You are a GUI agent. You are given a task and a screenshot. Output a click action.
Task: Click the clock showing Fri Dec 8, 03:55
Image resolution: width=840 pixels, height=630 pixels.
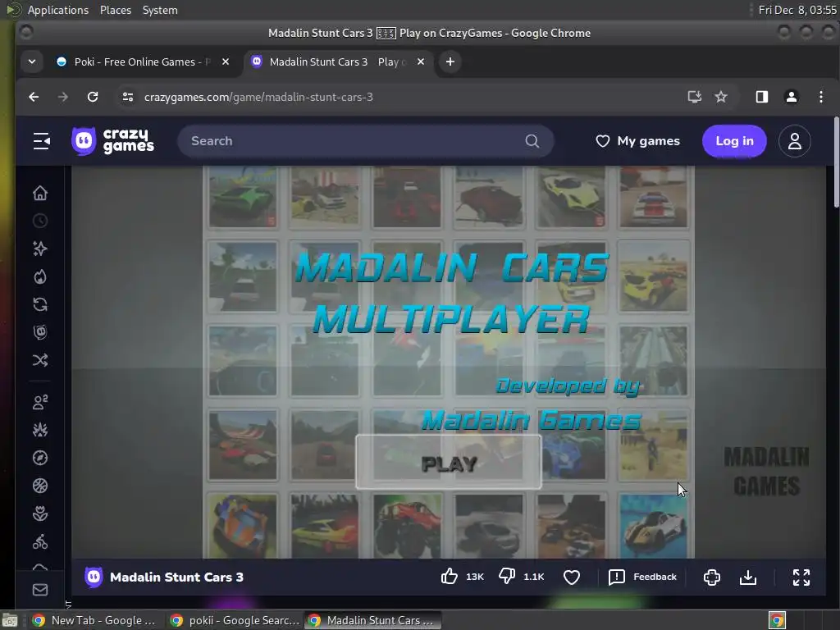[797, 10]
